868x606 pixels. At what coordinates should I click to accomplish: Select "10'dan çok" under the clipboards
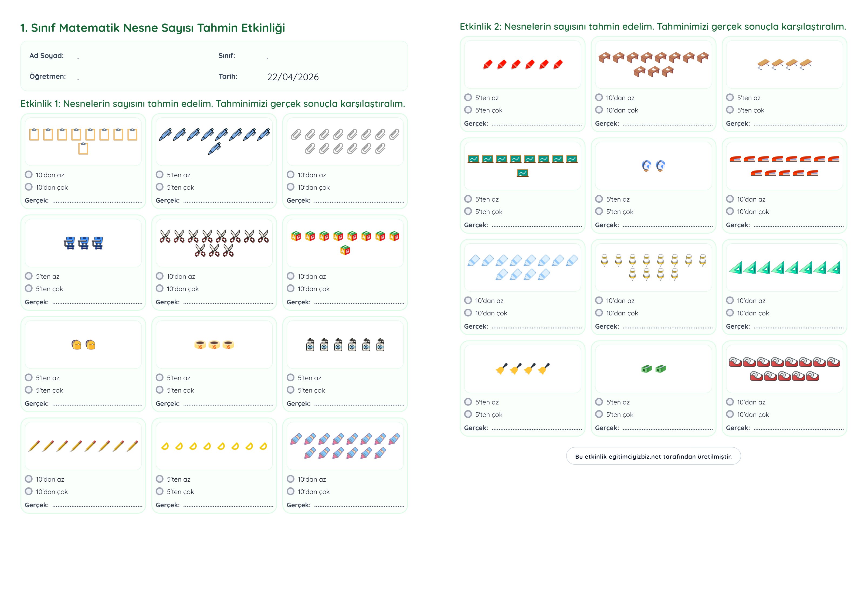pyautogui.click(x=29, y=187)
